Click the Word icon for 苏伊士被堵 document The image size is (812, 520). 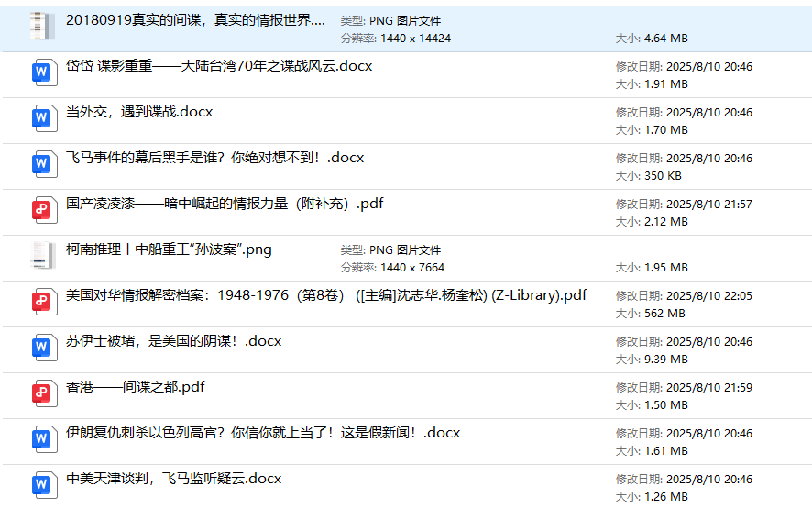pyautogui.click(x=44, y=348)
